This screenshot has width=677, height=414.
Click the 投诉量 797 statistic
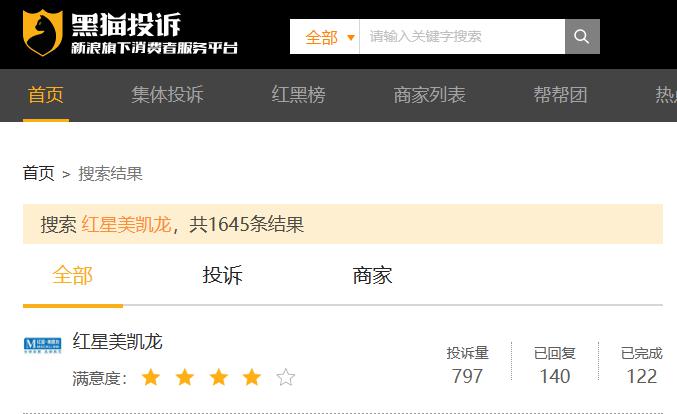[x=467, y=365]
